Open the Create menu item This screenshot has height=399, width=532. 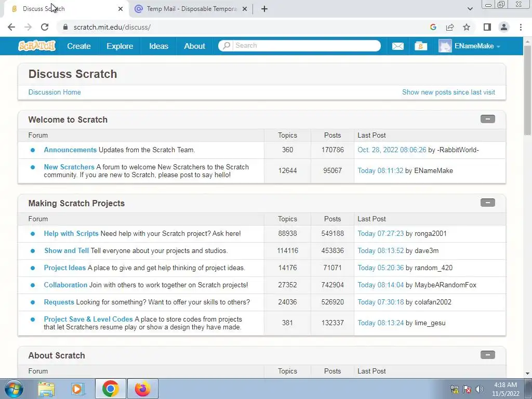(x=79, y=46)
